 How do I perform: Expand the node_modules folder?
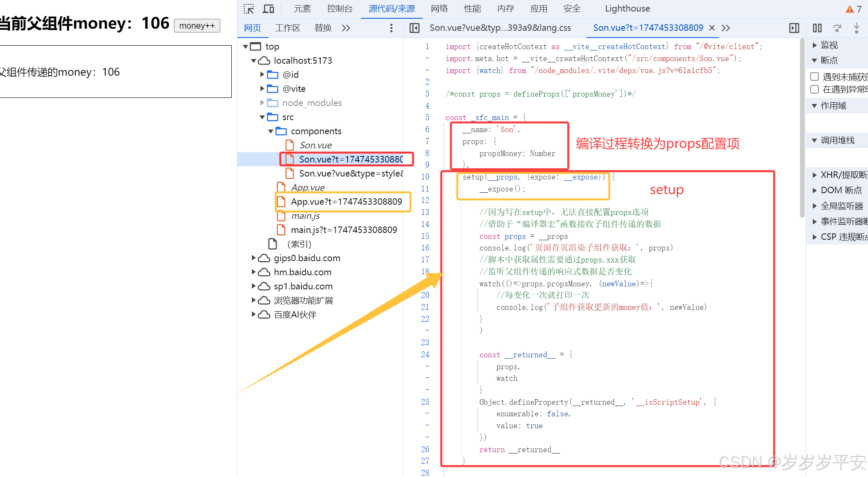pyautogui.click(x=262, y=103)
